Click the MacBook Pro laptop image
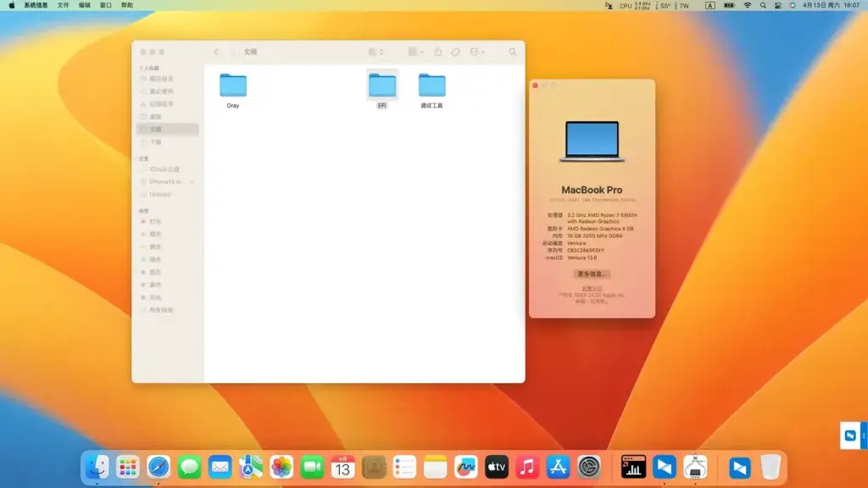The width and height of the screenshot is (868, 488). pos(592,141)
